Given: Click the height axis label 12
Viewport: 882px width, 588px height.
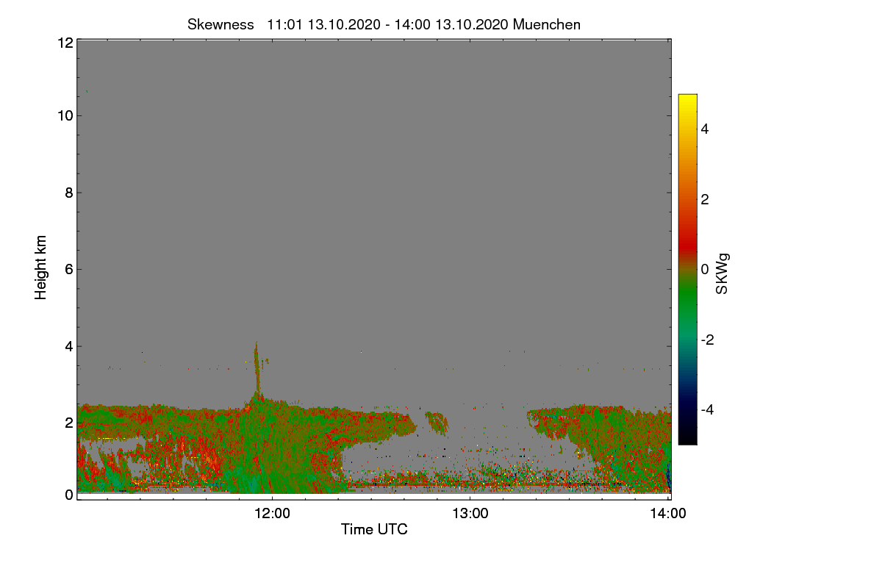Looking at the screenshot, I should point(65,43).
